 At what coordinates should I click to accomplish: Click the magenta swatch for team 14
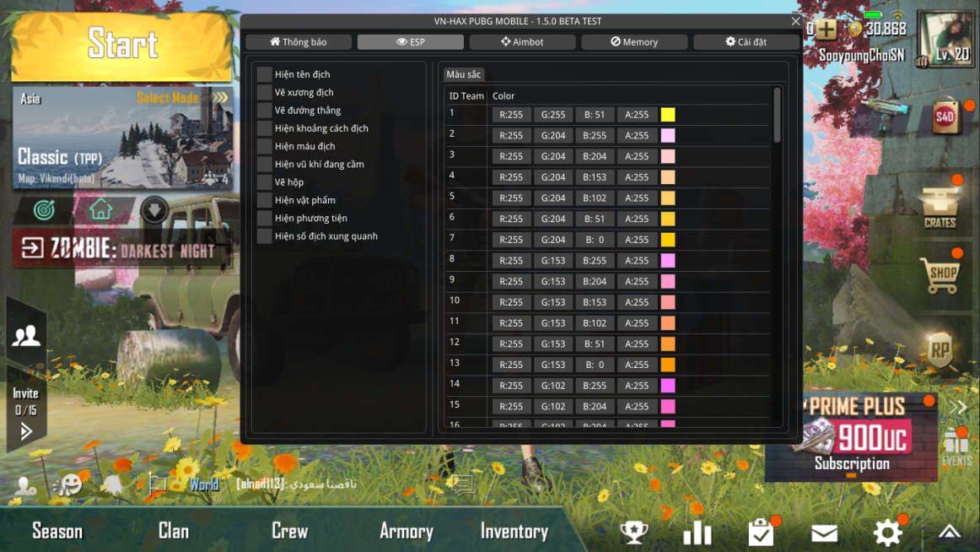[668, 386]
